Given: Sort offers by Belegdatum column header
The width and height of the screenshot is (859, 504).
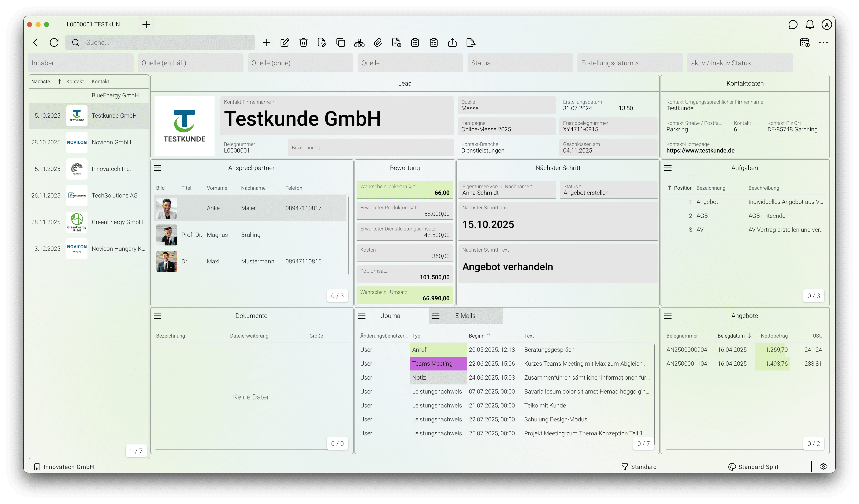Looking at the screenshot, I should click(x=731, y=336).
